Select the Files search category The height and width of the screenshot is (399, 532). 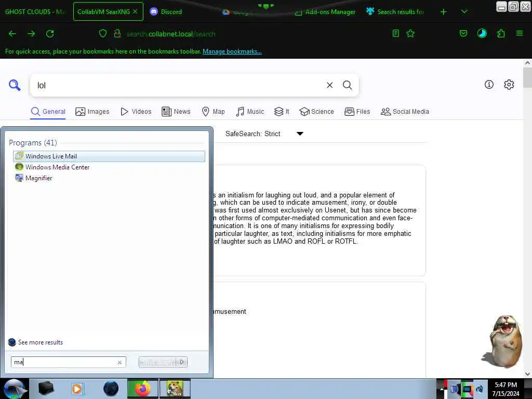point(357,112)
